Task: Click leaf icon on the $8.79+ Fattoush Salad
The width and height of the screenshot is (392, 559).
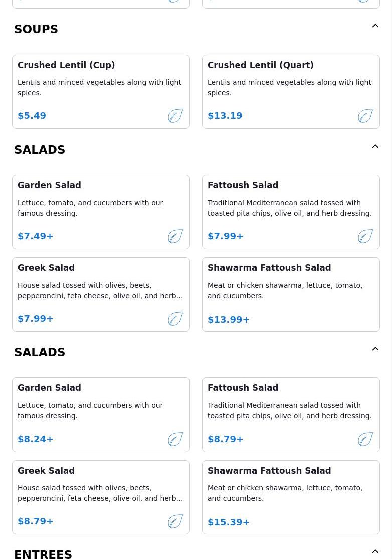Action: coord(366,439)
